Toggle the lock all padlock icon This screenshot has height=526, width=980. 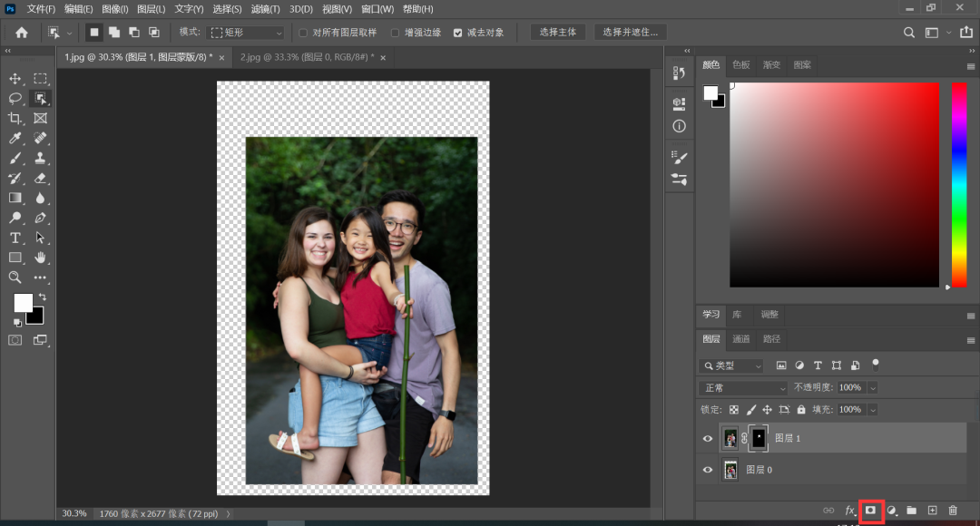(x=801, y=410)
